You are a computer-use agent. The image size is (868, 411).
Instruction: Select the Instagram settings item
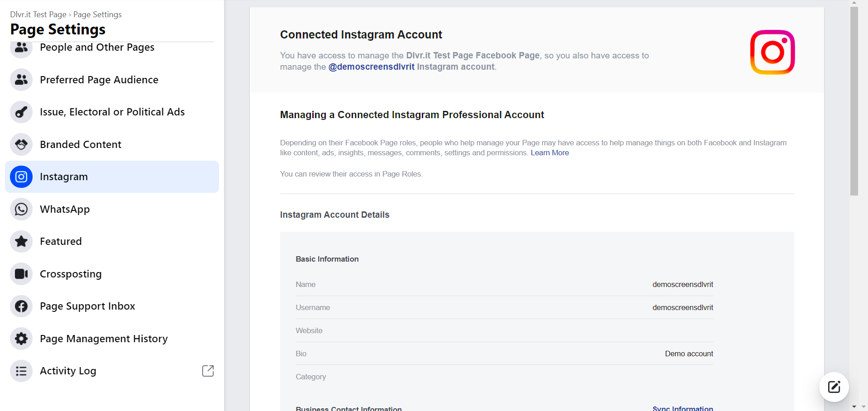tap(112, 177)
